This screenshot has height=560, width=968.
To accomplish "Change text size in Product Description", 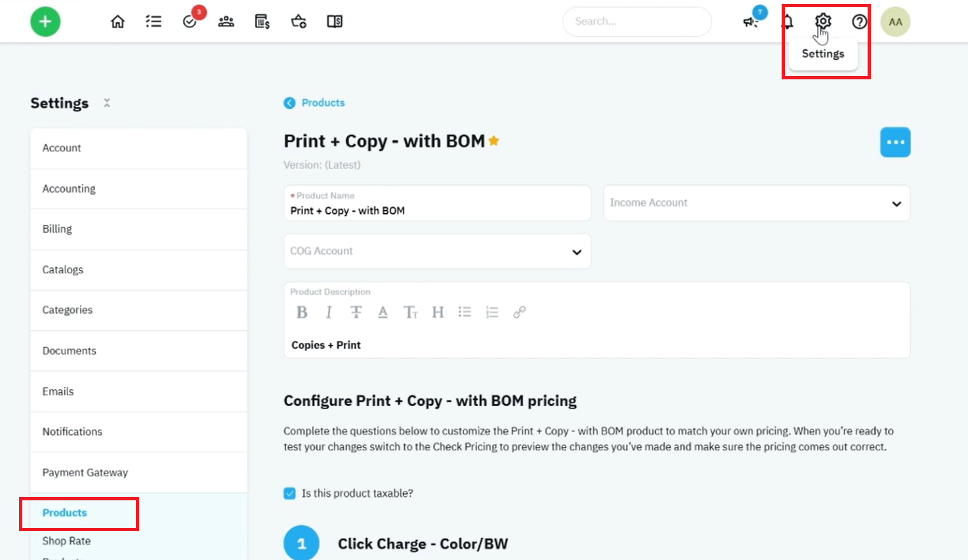I will (410, 312).
